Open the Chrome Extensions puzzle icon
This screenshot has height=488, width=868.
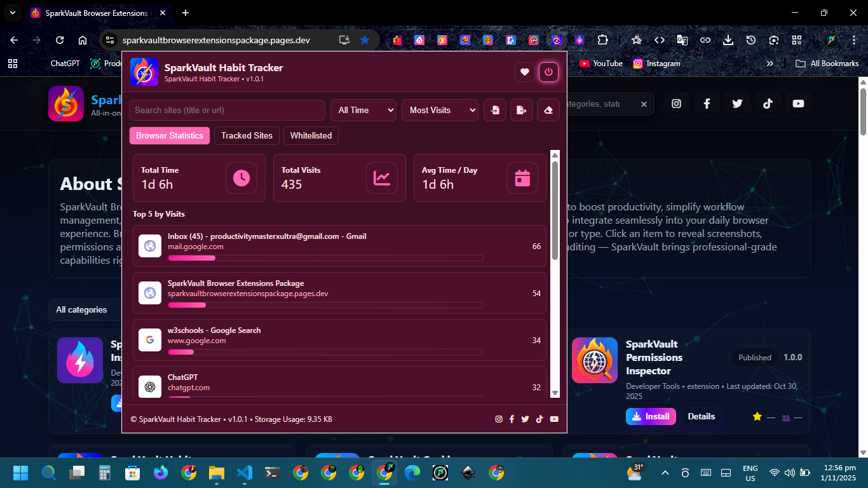coord(602,40)
